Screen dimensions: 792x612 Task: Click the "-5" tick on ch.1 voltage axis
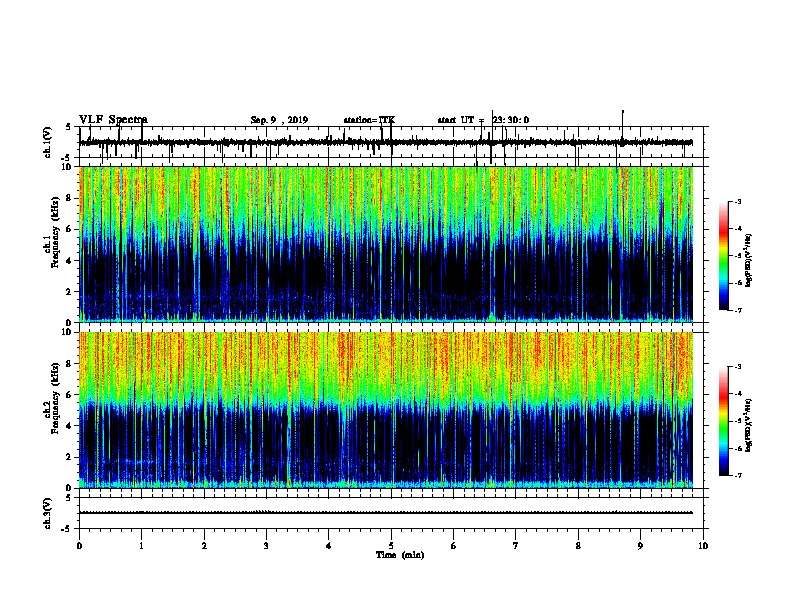click(67, 158)
